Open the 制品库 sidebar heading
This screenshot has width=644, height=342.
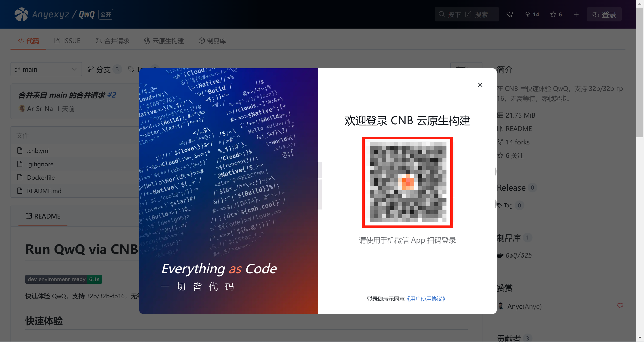(509, 238)
